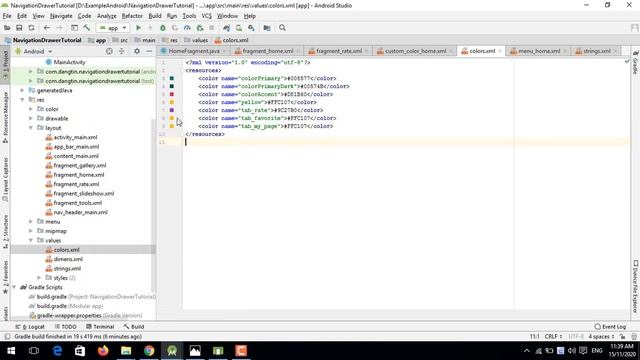640x360 pixels.
Task: Navigate back with the left arrow icon
Action: 47,28
